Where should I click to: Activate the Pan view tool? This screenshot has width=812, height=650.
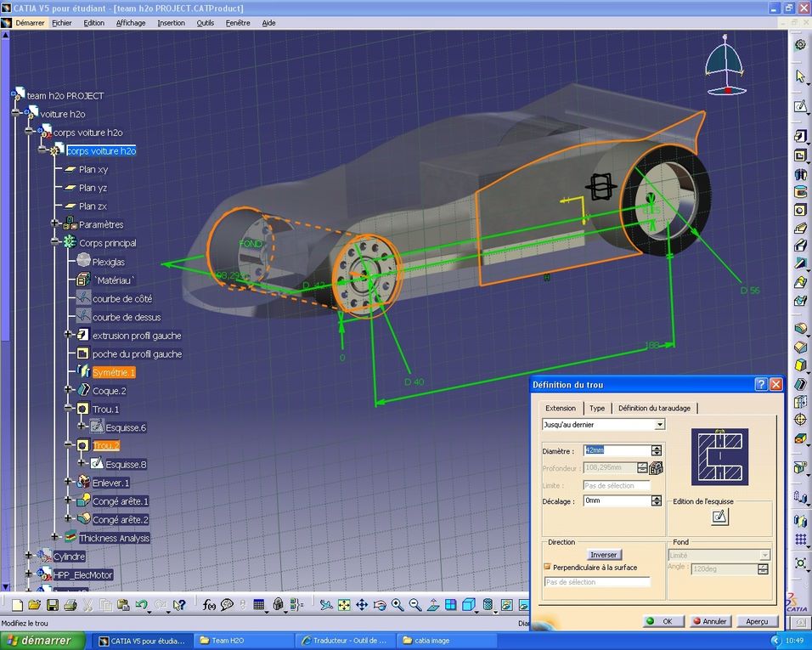362,605
